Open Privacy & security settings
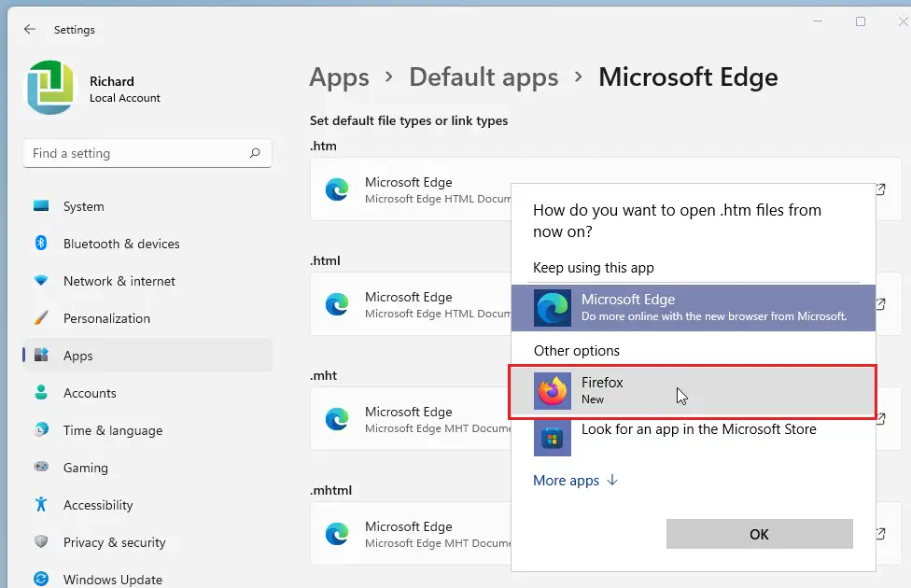This screenshot has height=588, width=911. pos(147,541)
